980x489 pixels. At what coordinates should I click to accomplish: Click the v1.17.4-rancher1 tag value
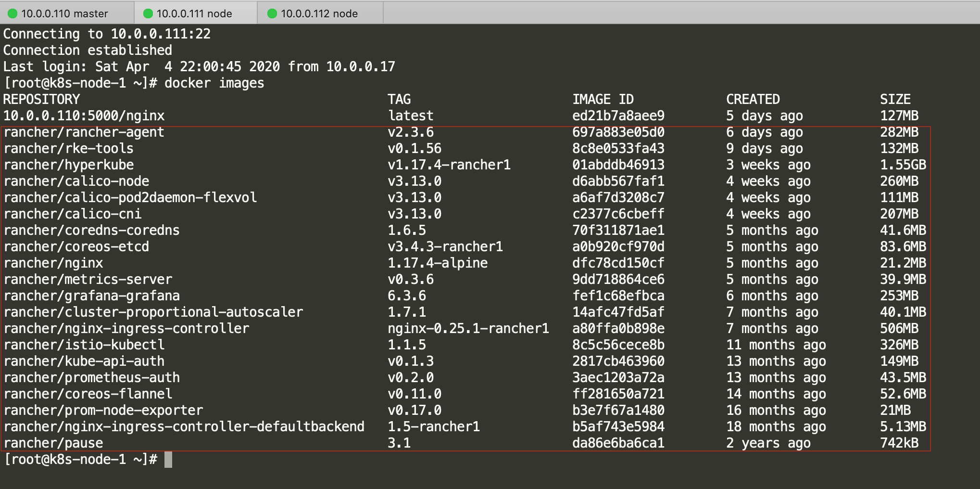point(449,165)
